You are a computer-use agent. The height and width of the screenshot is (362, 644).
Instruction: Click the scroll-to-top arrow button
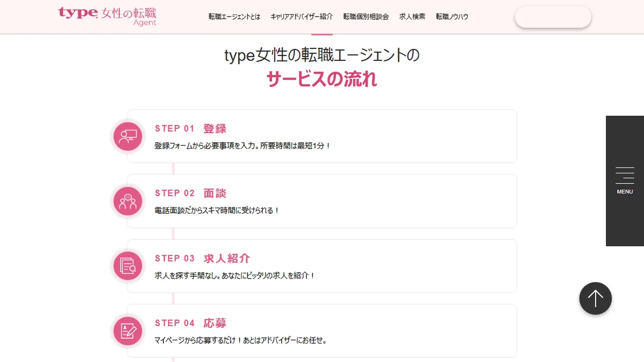coord(595,298)
